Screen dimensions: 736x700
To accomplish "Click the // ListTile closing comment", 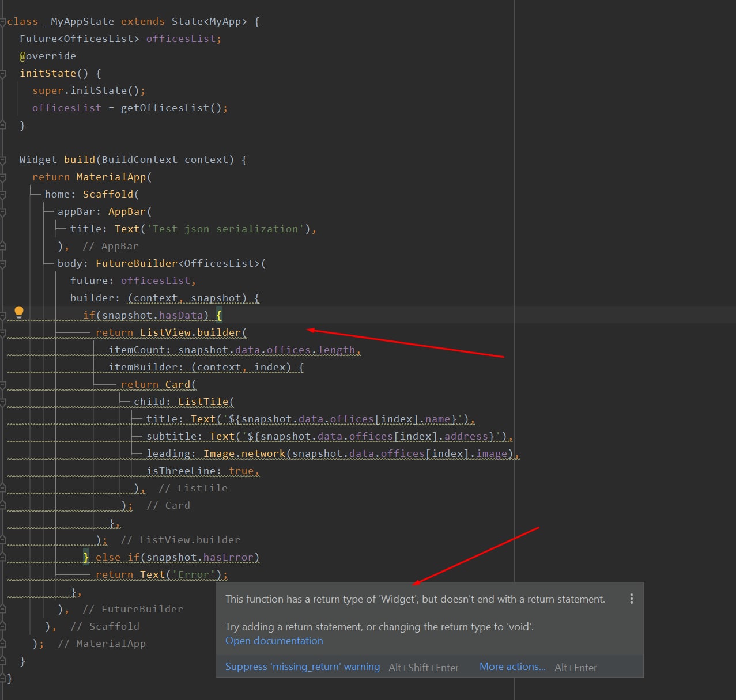I will click(193, 488).
